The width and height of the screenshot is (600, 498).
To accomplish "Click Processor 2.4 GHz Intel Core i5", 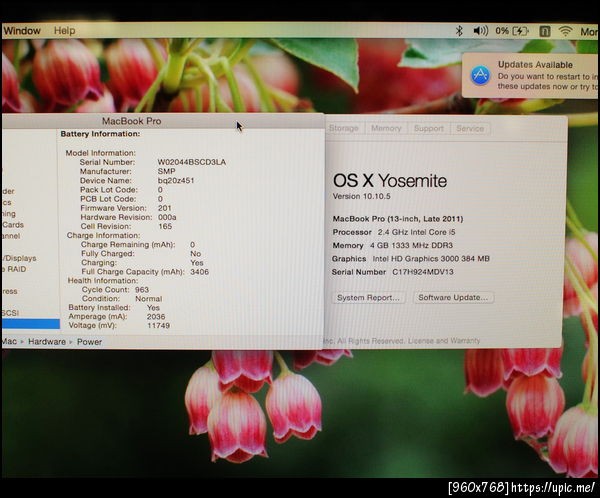I will [394, 232].
